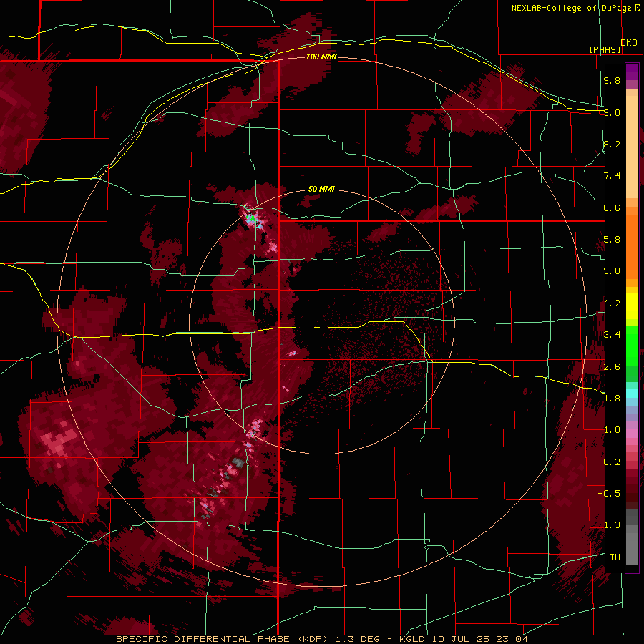This screenshot has height=644, width=644.
Task: Pick the purple segment atop the color bar
Action: [x=632, y=72]
